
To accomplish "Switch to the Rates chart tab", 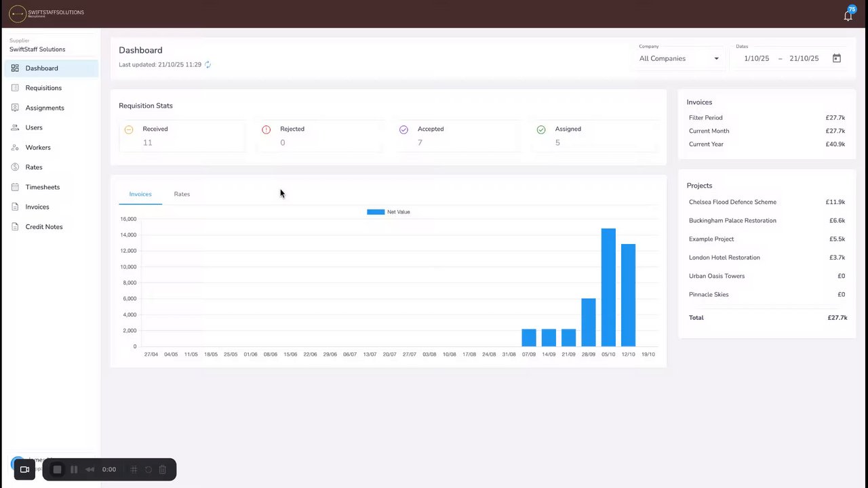I will pos(182,194).
